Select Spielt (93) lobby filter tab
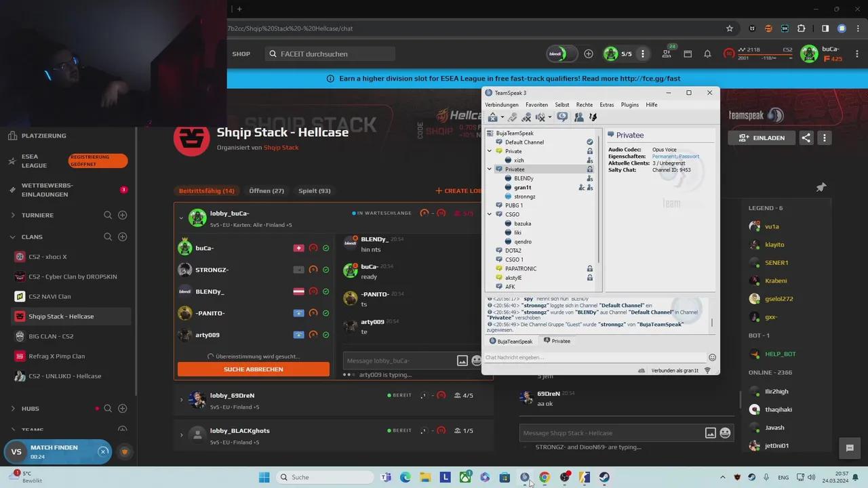This screenshot has height=488, width=868. click(315, 191)
